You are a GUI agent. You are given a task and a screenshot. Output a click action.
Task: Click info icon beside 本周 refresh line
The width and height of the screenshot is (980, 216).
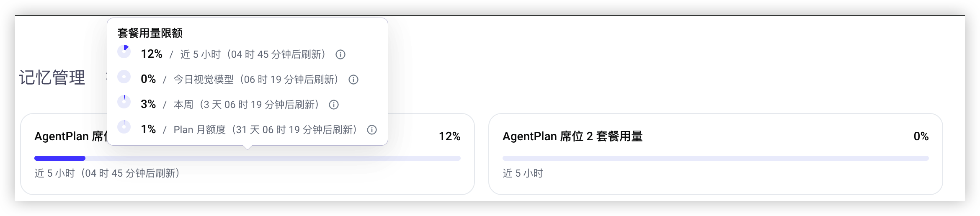334,105
